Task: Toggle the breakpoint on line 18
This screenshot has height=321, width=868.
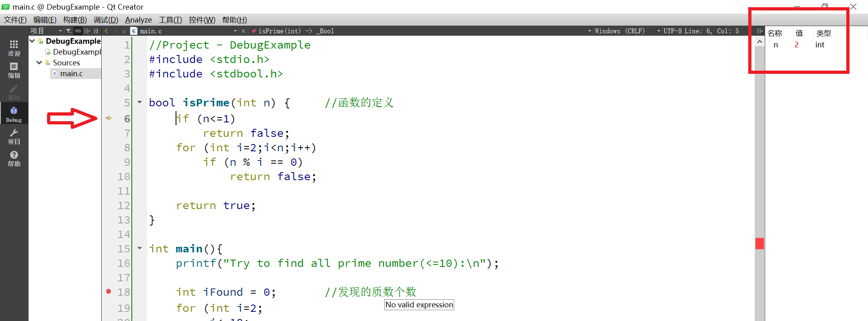Action: [108, 292]
